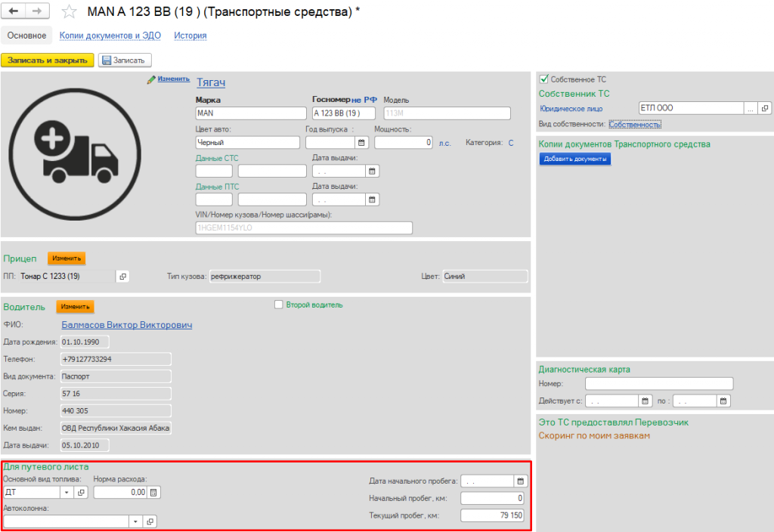Click the passport Номер field 440 305

(116, 411)
